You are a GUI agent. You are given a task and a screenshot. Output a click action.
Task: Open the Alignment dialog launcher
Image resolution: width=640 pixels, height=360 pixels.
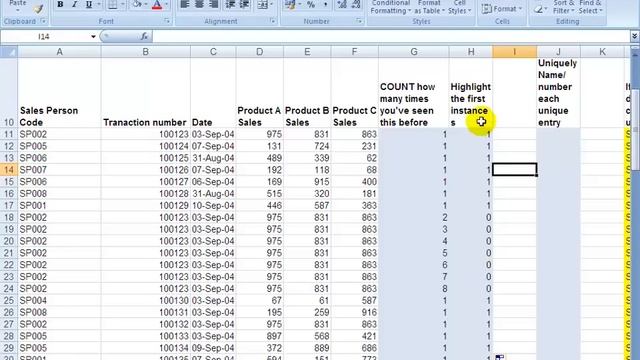coord(273,21)
